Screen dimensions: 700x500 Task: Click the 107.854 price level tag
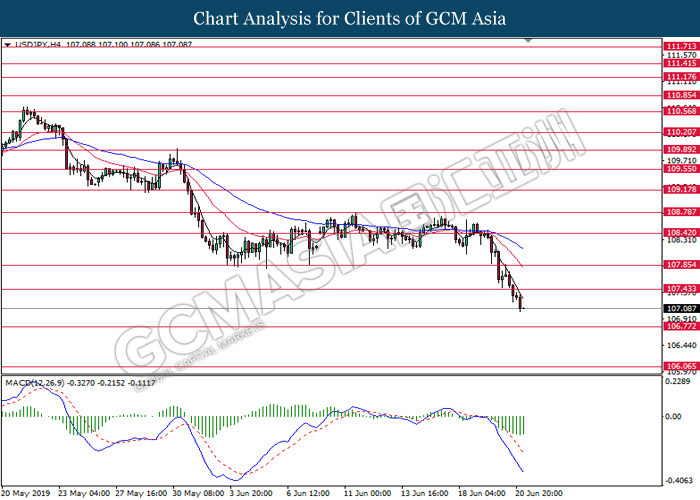point(680,265)
